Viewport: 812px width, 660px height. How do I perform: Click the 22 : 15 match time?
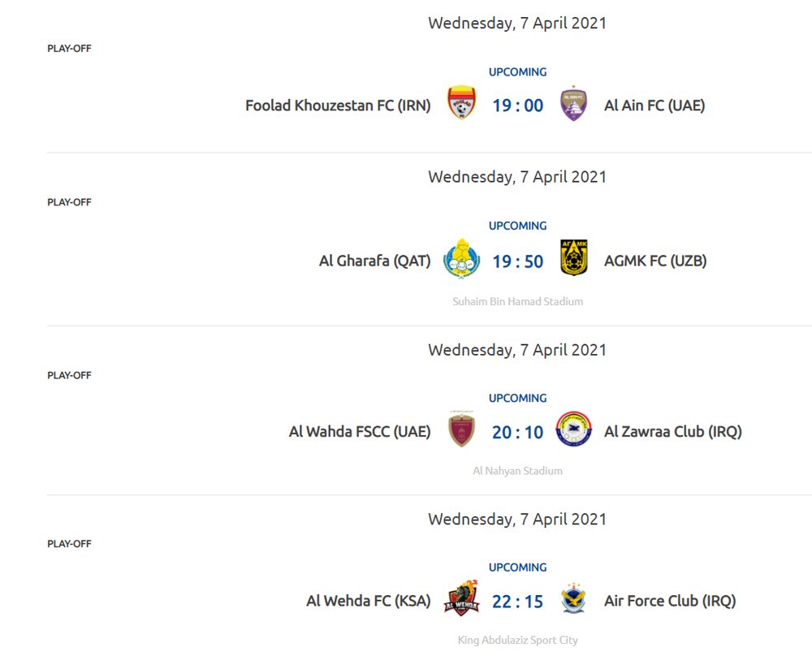pyautogui.click(x=517, y=602)
